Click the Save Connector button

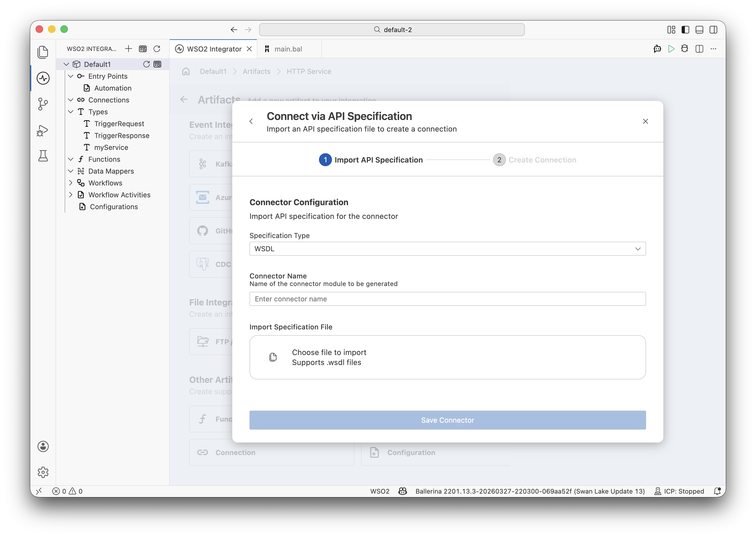[448, 420]
